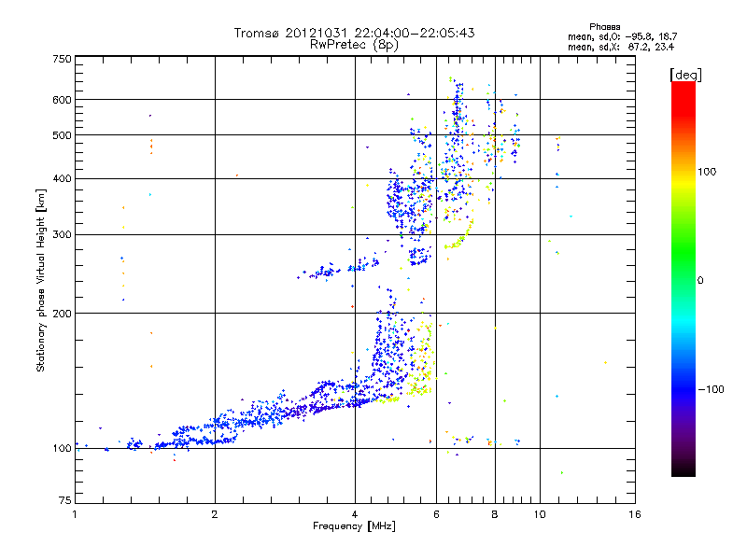The height and width of the screenshot is (560, 747).
Task: Click the y-axis tick label "600"
Action: click(62, 100)
